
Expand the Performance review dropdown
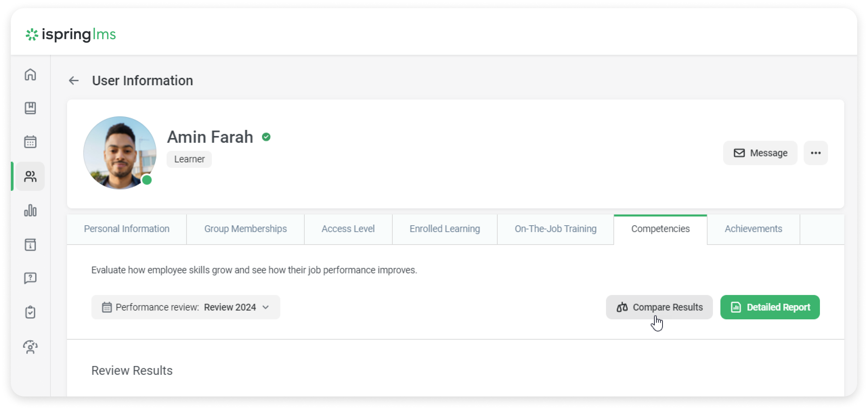pos(186,307)
